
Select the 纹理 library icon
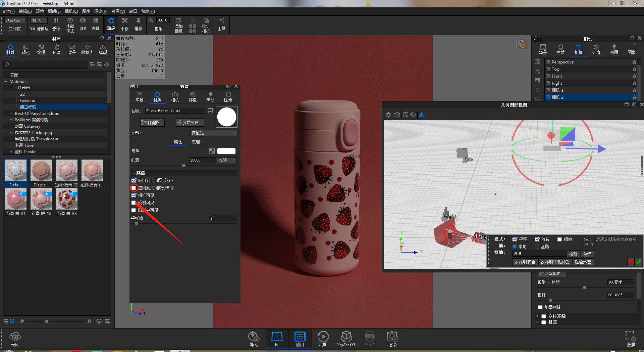click(41, 49)
